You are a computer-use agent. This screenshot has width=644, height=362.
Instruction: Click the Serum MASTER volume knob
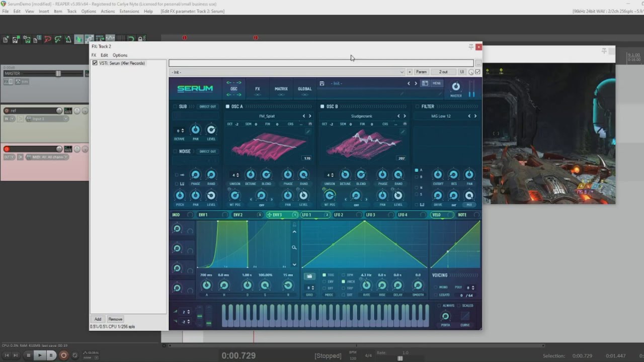tap(456, 86)
